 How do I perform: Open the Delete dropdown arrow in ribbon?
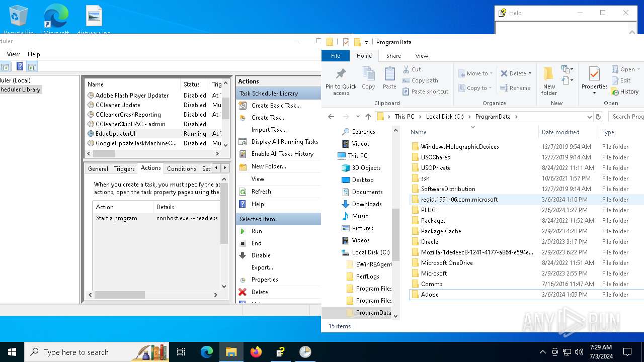530,73
